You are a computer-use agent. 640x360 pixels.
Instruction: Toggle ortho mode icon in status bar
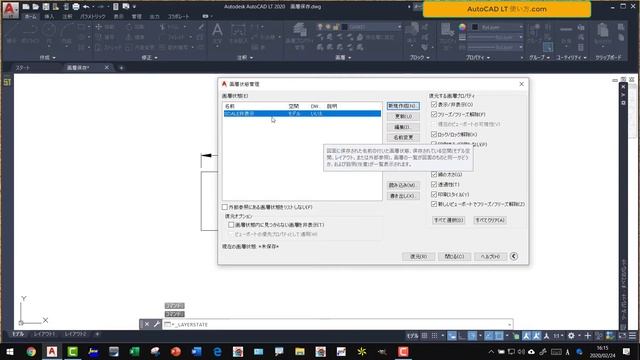[x=462, y=336]
